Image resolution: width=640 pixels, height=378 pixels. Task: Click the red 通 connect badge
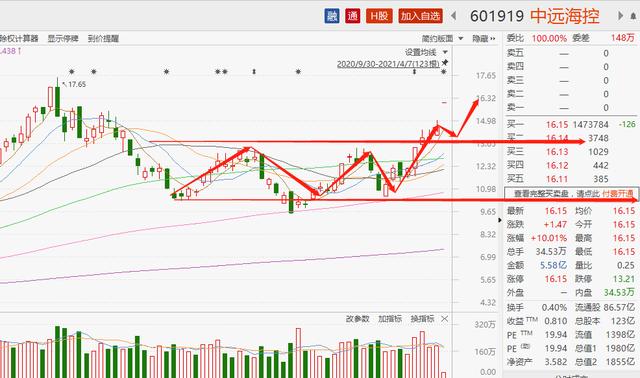click(x=353, y=16)
